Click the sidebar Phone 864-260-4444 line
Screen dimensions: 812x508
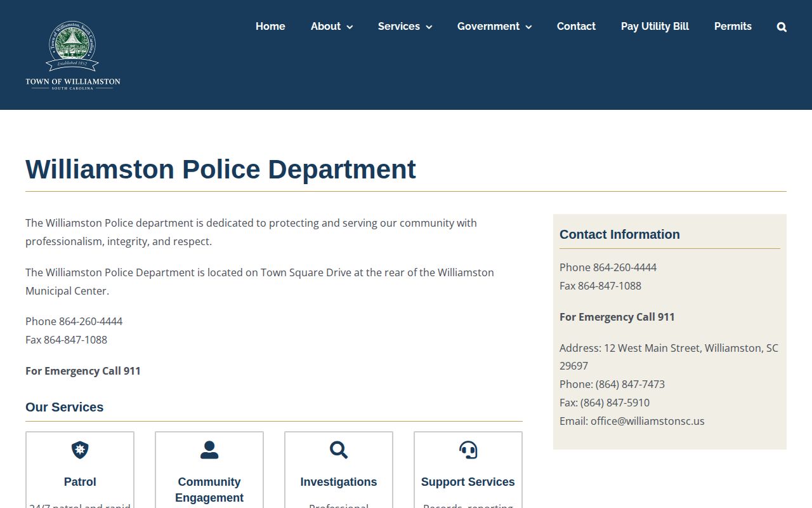[x=608, y=267]
